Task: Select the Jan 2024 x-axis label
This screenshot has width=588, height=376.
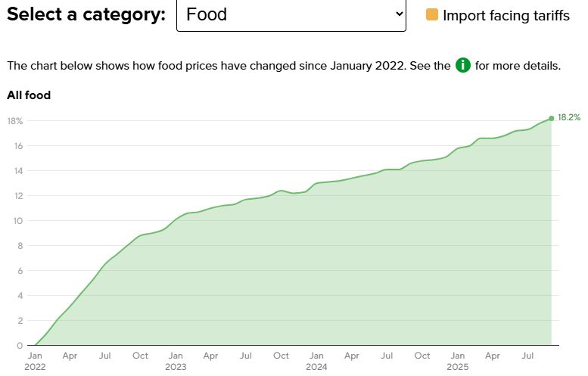Action: click(316, 361)
